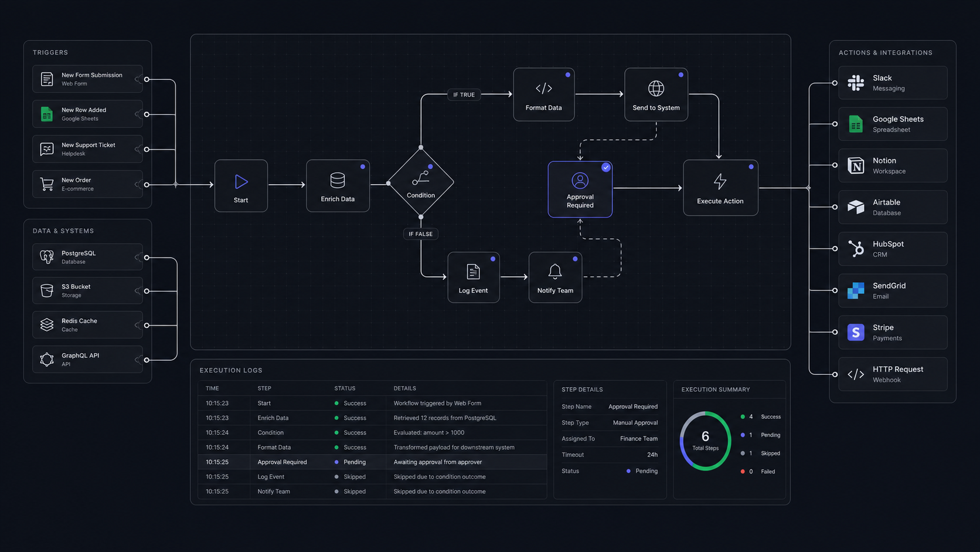Click the 'Retrieved 12 records from PostgreSQL' detail
Viewport: 980px width, 552px height.
[x=445, y=418]
